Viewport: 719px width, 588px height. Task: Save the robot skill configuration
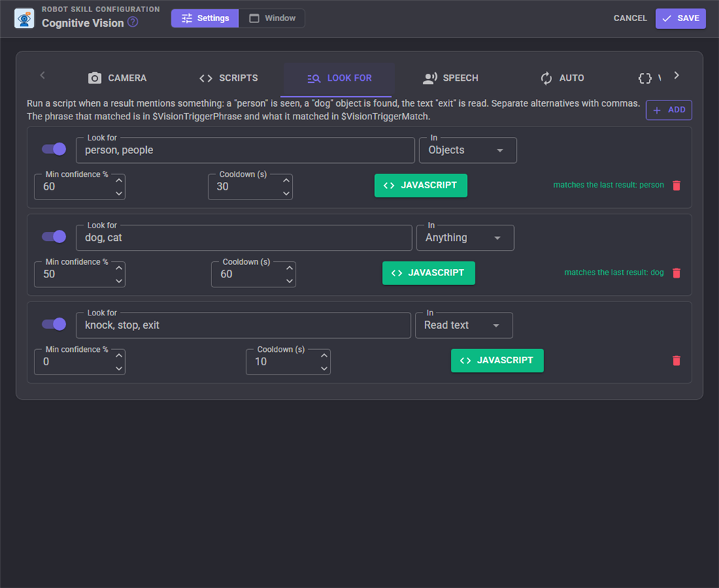[x=680, y=18]
